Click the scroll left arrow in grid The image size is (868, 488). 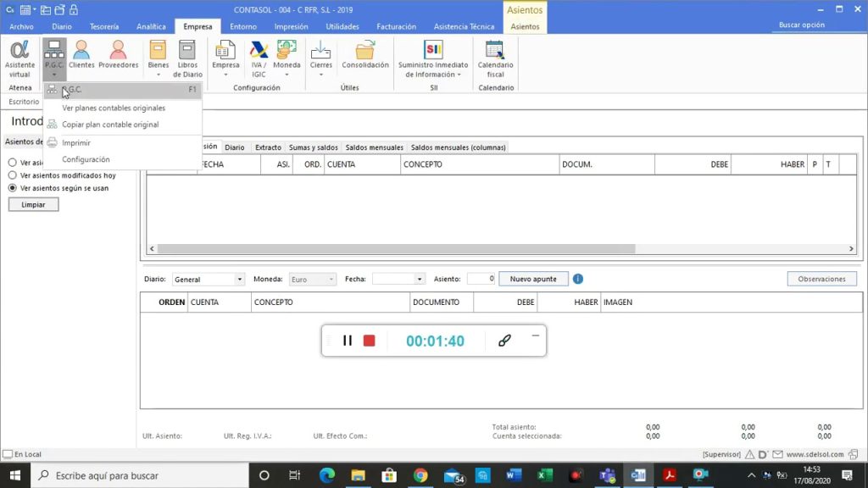tap(152, 248)
